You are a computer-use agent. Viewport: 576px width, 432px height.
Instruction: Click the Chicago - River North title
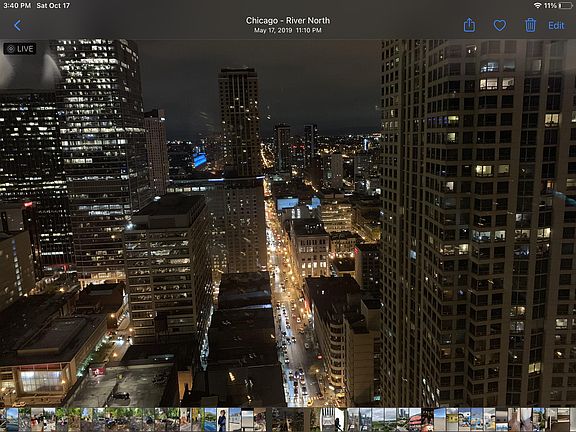(288, 21)
